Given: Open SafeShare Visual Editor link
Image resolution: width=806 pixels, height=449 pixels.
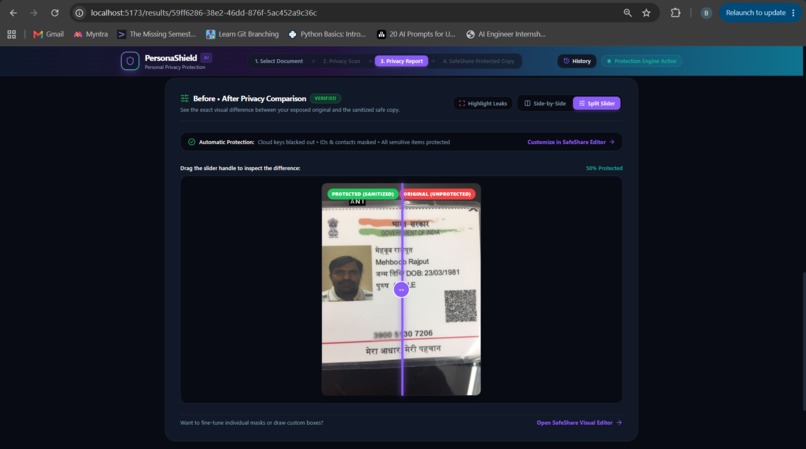Looking at the screenshot, I should (x=579, y=423).
